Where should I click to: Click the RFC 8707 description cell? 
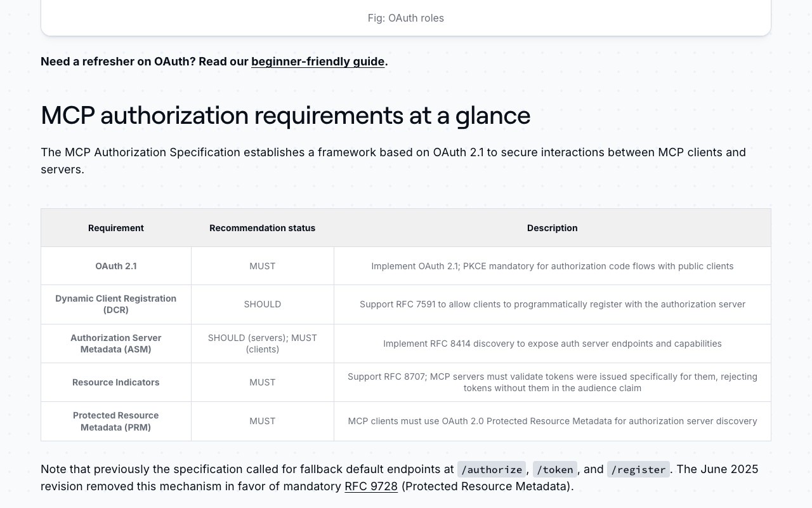tap(553, 382)
